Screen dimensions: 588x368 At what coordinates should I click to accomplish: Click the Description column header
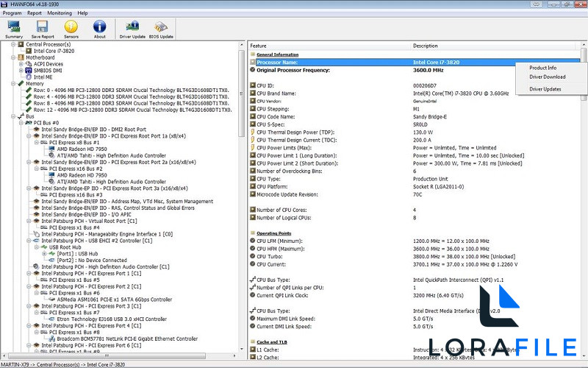pyautogui.click(x=494, y=46)
